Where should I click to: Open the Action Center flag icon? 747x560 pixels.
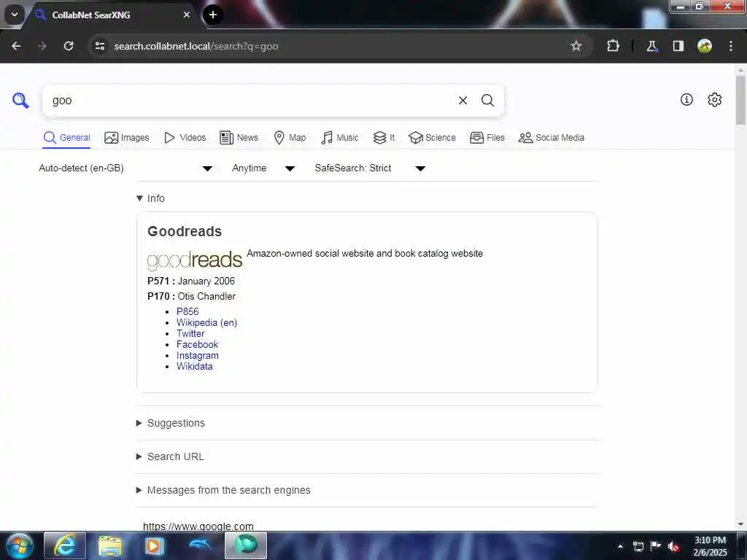coord(656,545)
